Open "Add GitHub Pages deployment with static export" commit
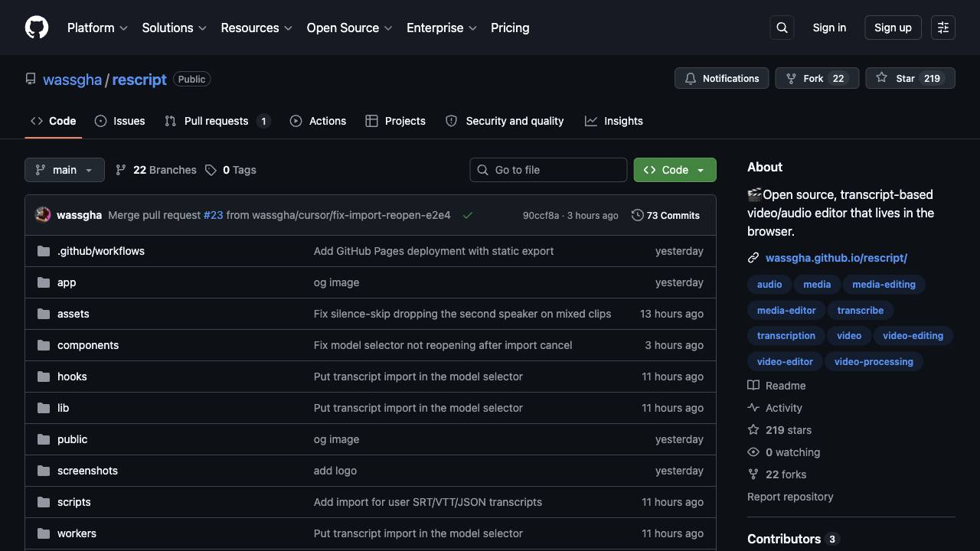This screenshot has width=980, height=551. click(433, 251)
